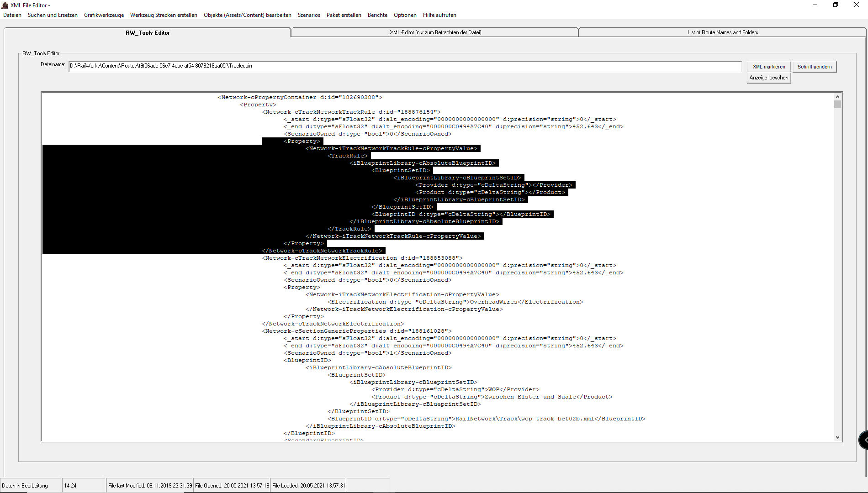Click the Anzeige loeschen button
The image size is (868, 493).
pyautogui.click(x=769, y=78)
